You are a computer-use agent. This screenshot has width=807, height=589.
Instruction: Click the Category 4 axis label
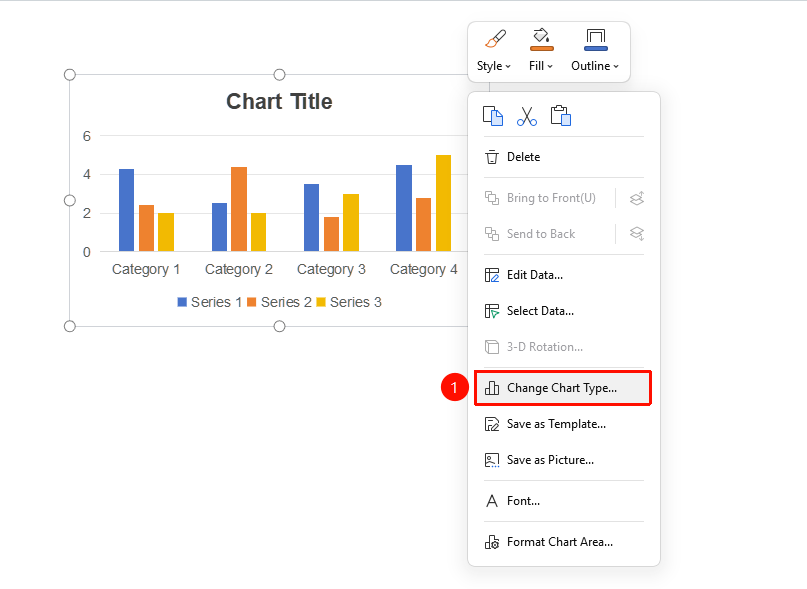click(x=424, y=269)
